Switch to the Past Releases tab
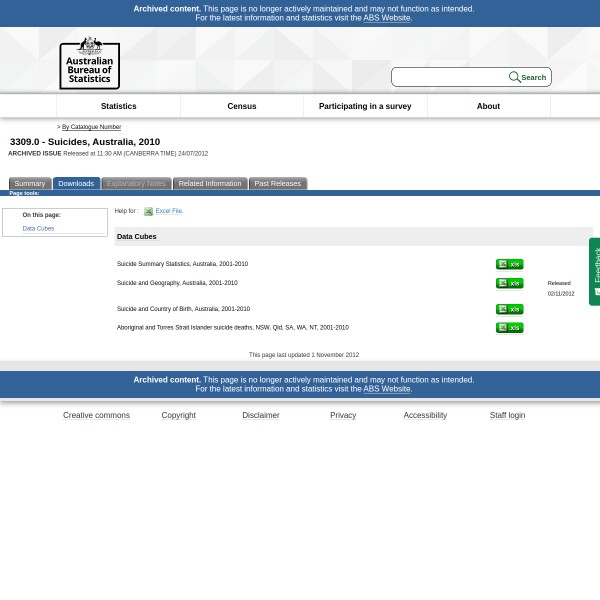 [x=277, y=183]
